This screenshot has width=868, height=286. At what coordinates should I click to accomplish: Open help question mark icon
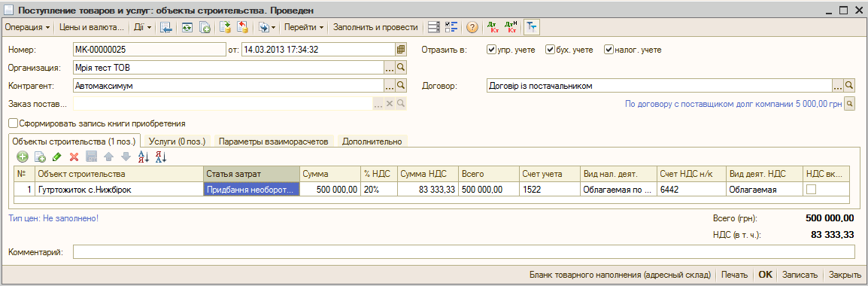tap(472, 26)
